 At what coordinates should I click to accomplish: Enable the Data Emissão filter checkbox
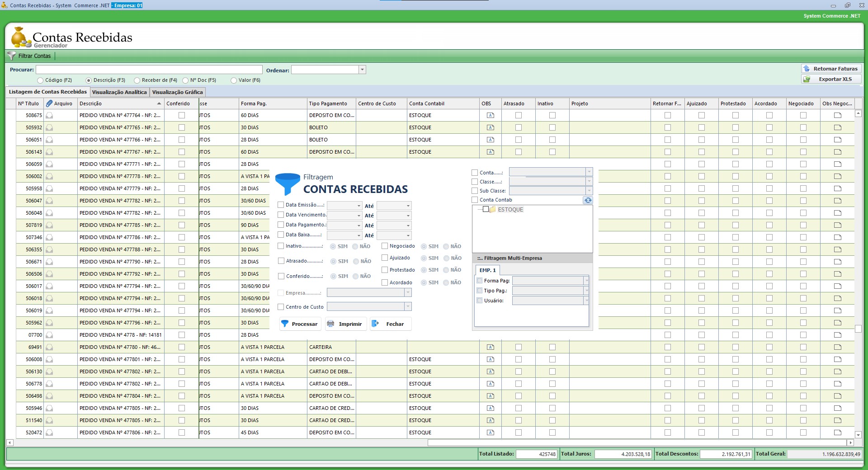pyautogui.click(x=281, y=205)
